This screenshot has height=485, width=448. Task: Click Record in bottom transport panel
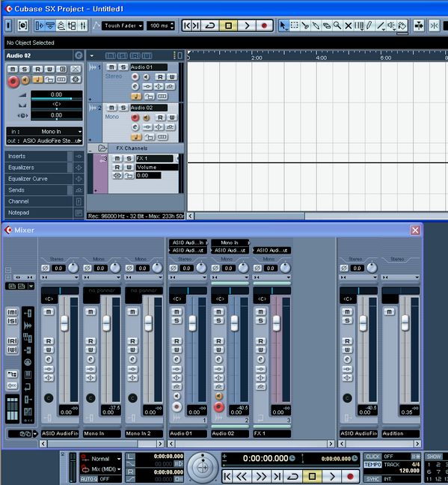[x=350, y=476]
